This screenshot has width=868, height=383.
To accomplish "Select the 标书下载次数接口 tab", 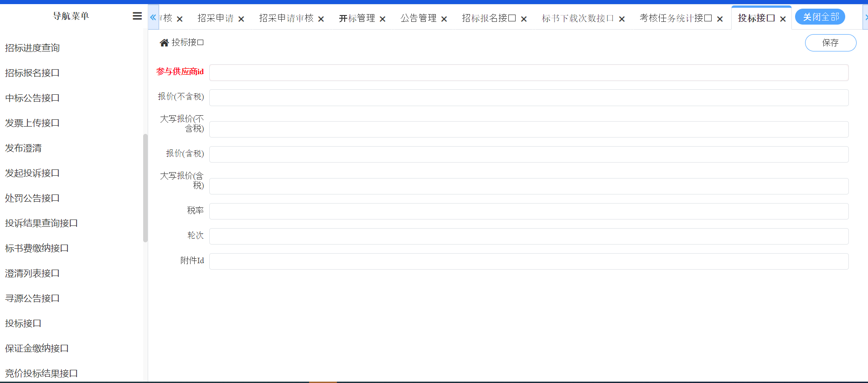I will tap(578, 18).
